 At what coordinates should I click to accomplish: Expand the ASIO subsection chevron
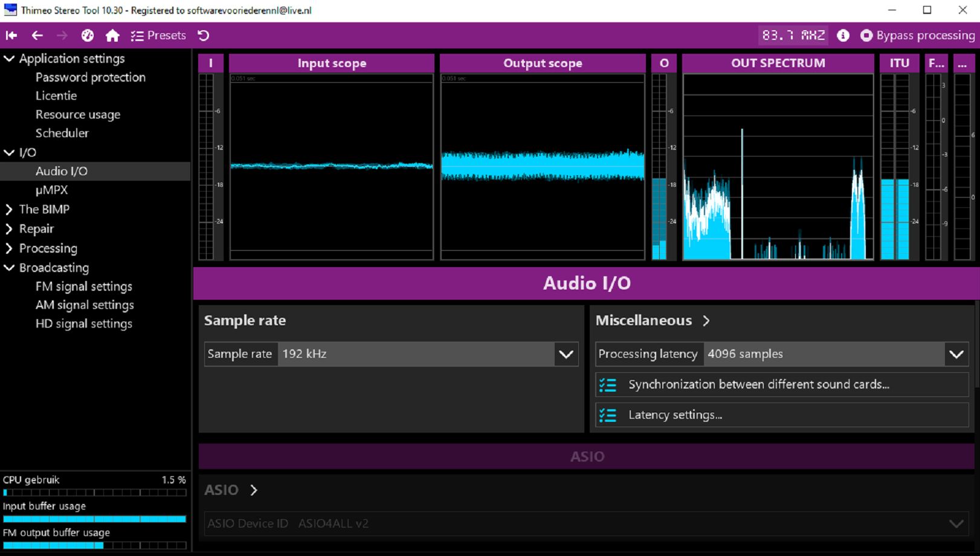pos(254,490)
